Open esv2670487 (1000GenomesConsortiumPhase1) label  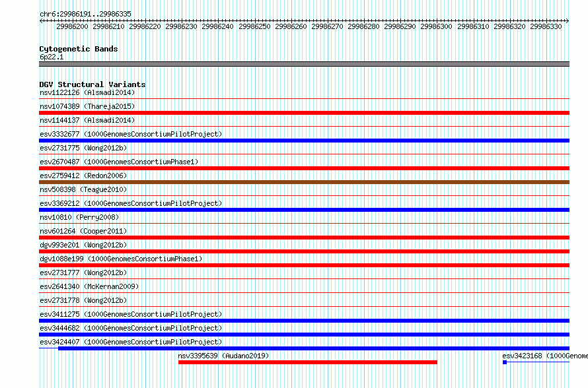coord(119,162)
